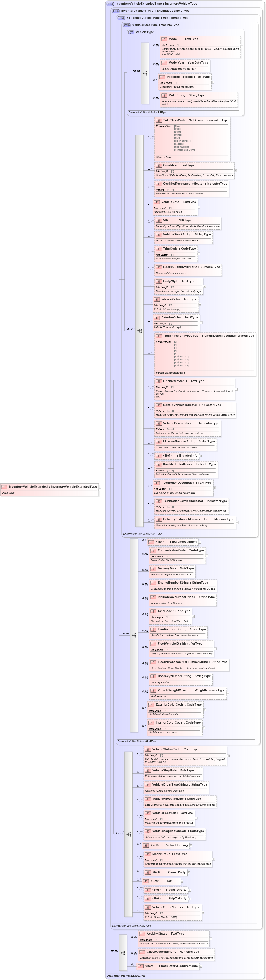Click the CT icon beside ExpandedVehicleType
This screenshot has height=980, width=266.
(121, 18)
